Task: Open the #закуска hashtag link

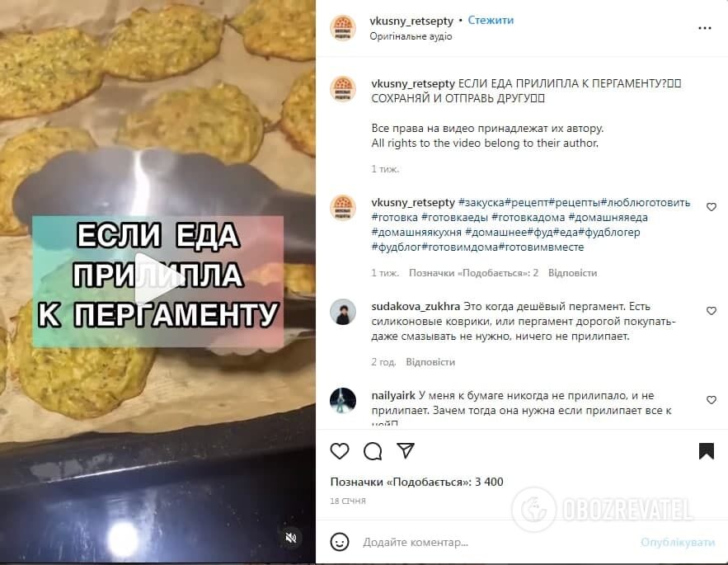Action: coord(481,203)
